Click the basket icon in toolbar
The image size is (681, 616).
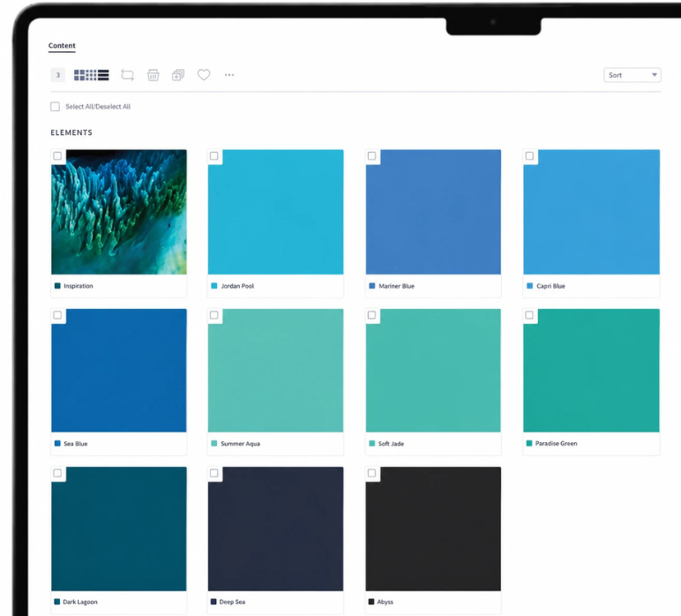coord(153,75)
